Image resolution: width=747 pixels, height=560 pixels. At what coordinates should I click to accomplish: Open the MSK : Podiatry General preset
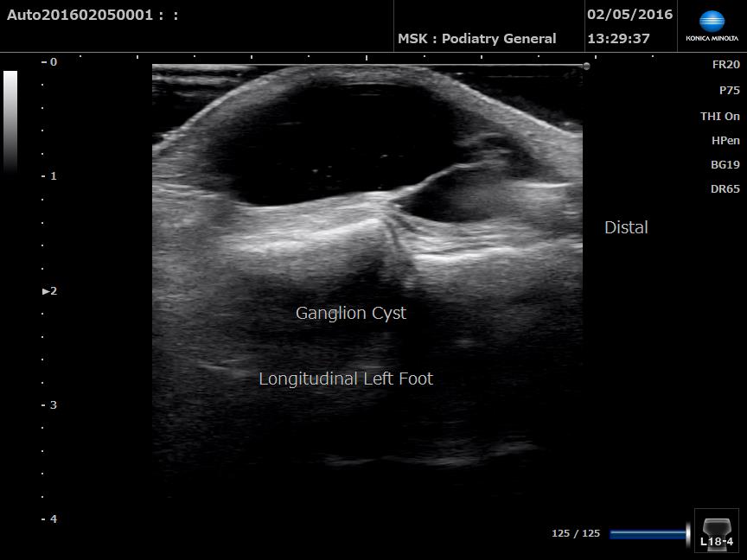point(476,39)
